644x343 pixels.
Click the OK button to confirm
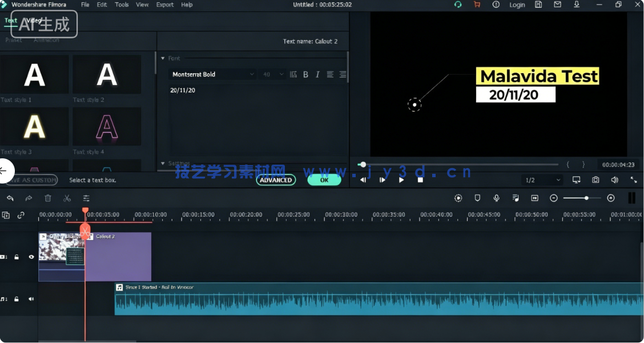coord(324,180)
